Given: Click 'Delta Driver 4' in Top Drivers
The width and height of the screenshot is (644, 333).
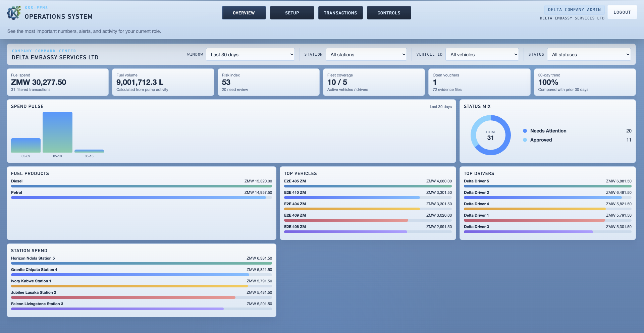Looking at the screenshot, I should pos(476,204).
